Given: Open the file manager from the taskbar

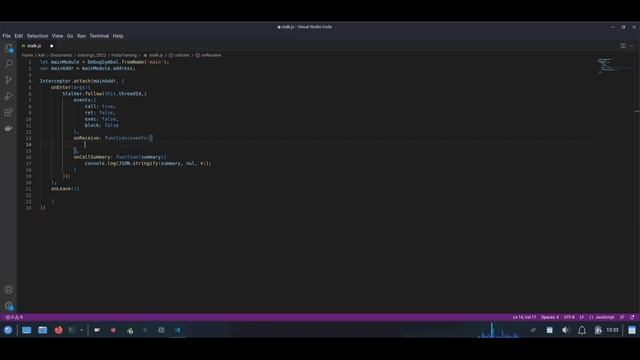Looking at the screenshot, I should click(42, 330).
